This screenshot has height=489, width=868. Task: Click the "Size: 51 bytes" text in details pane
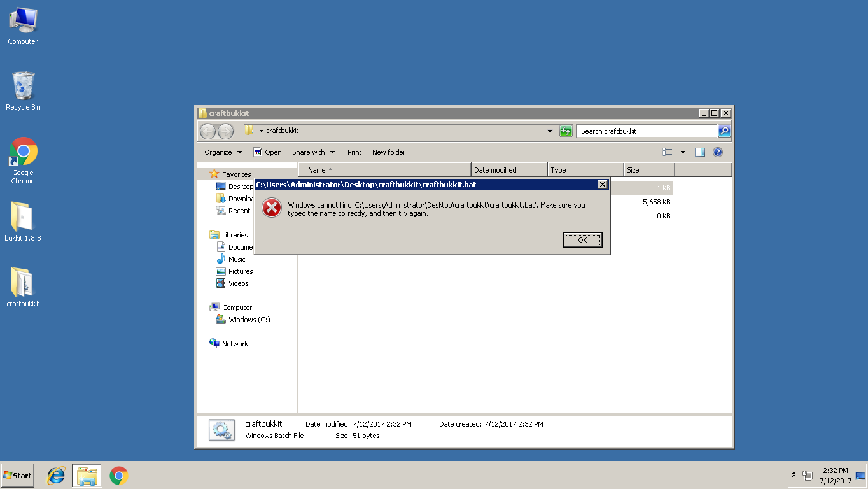click(358, 436)
